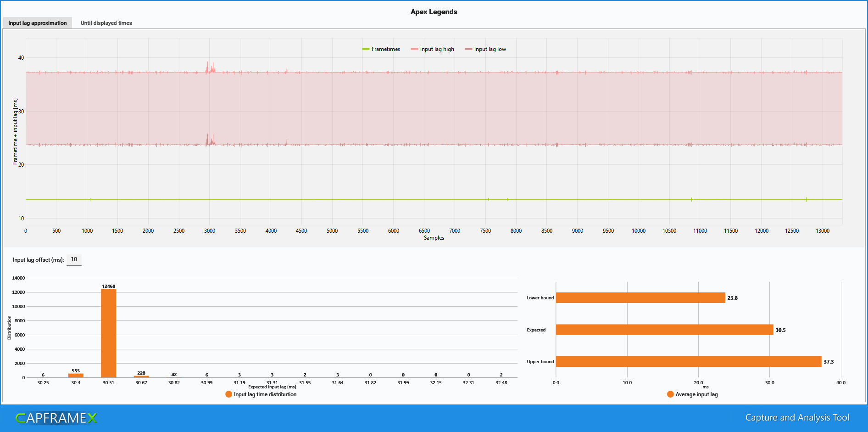Click the 23.8 value label
This screenshot has width=868, height=432.
pos(733,298)
